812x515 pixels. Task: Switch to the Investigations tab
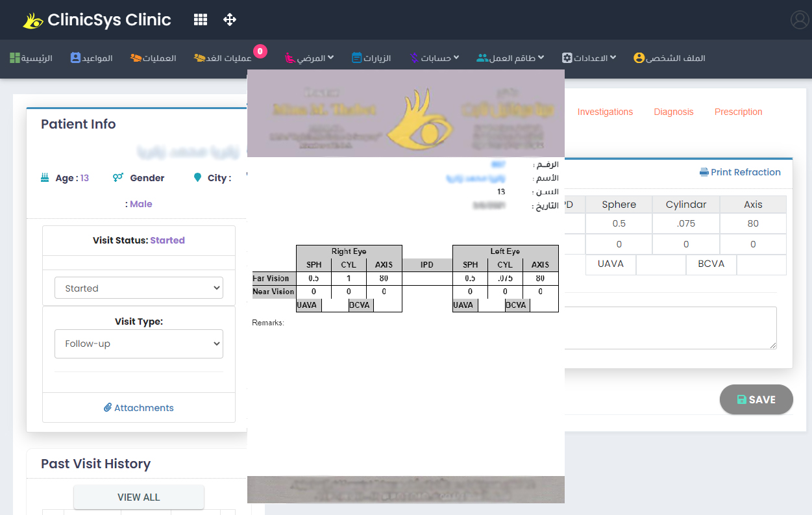[605, 112]
